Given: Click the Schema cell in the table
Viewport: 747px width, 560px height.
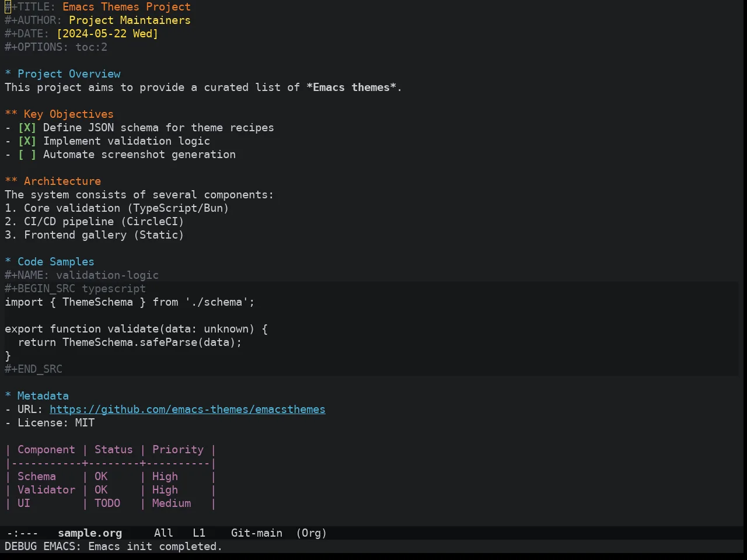Looking at the screenshot, I should coord(37,477).
